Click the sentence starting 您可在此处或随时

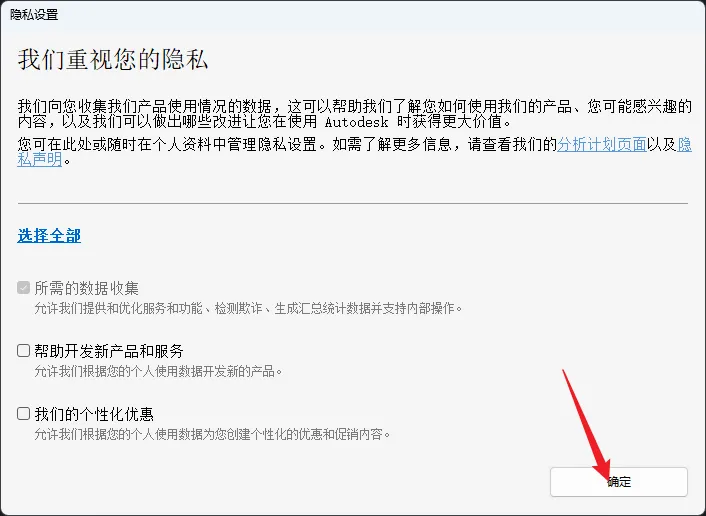pos(354,152)
